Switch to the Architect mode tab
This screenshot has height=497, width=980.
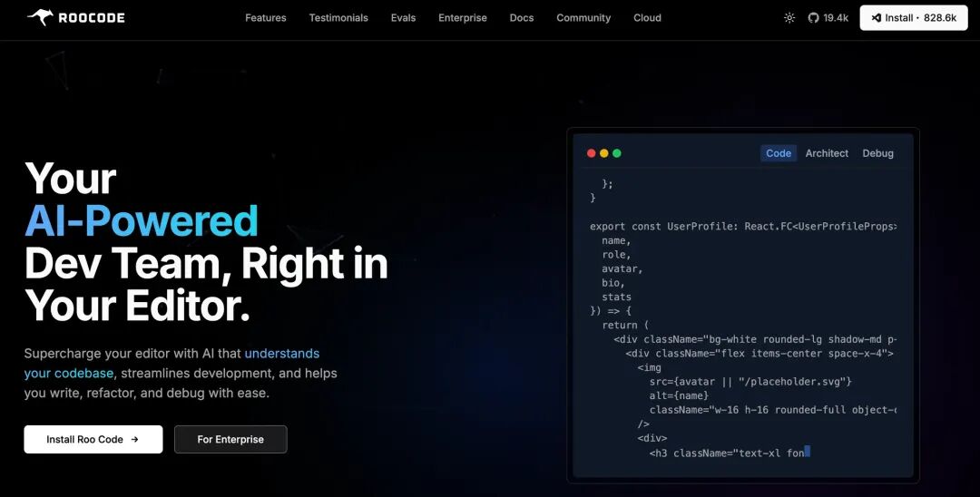[x=827, y=153]
